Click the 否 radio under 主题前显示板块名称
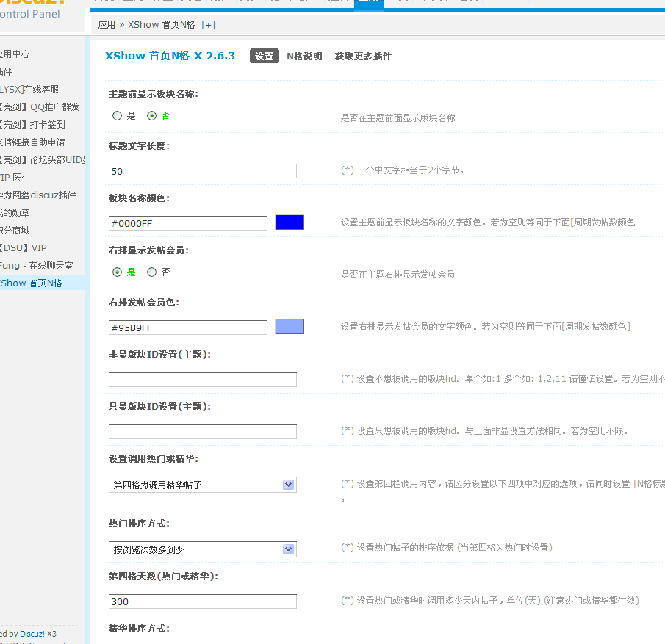This screenshot has width=665, height=644. point(151,115)
